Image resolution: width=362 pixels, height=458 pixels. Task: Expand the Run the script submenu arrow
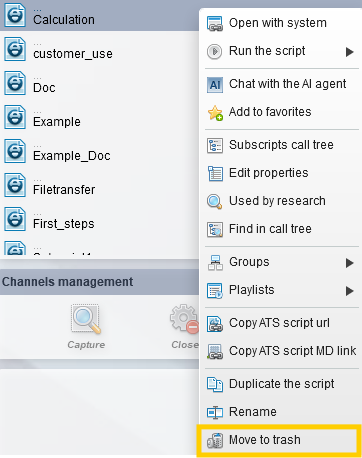[349, 52]
